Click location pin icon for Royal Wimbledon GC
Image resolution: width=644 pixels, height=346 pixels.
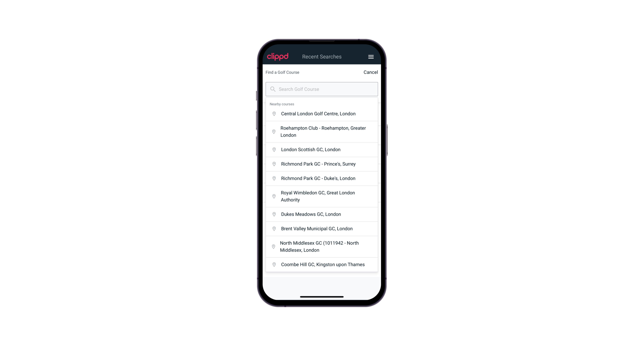tap(273, 196)
